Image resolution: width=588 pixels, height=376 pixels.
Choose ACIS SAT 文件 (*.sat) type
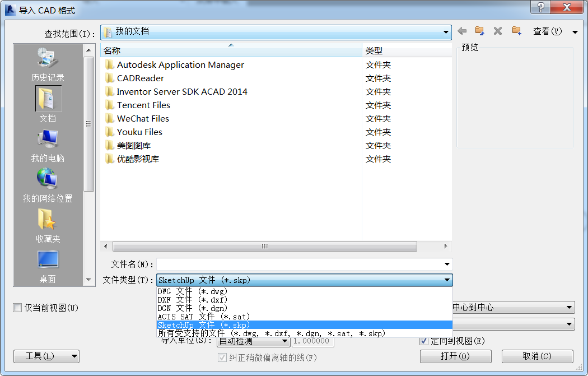(305, 317)
